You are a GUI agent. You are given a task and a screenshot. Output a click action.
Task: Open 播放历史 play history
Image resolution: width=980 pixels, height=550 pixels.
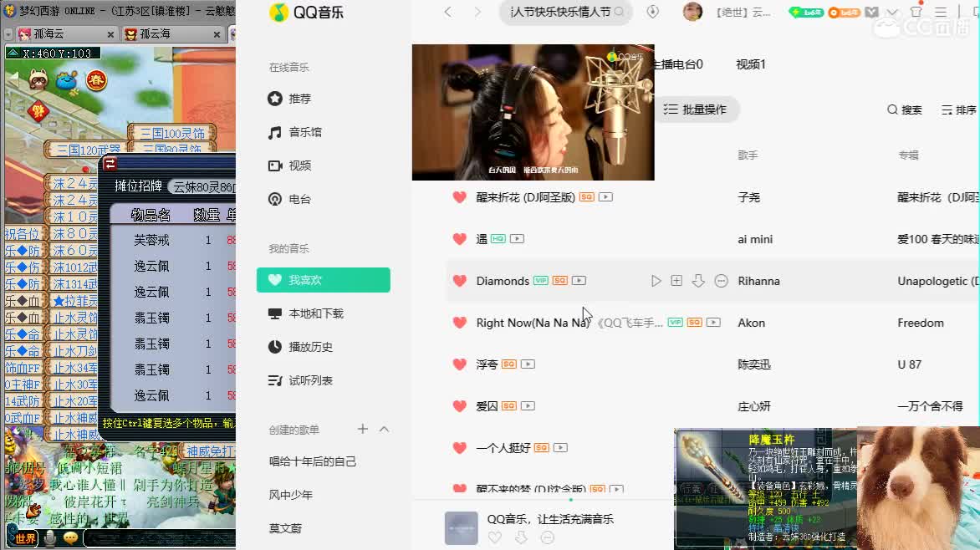point(300,347)
